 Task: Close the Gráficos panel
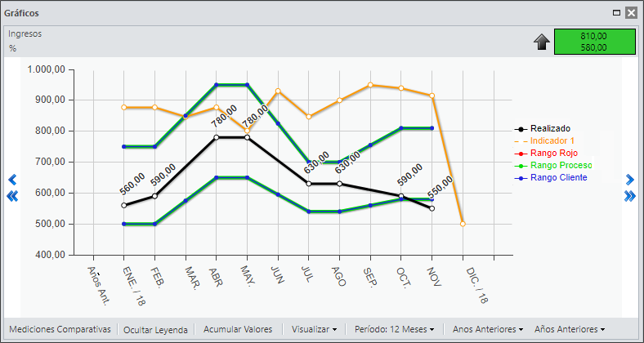(631, 13)
